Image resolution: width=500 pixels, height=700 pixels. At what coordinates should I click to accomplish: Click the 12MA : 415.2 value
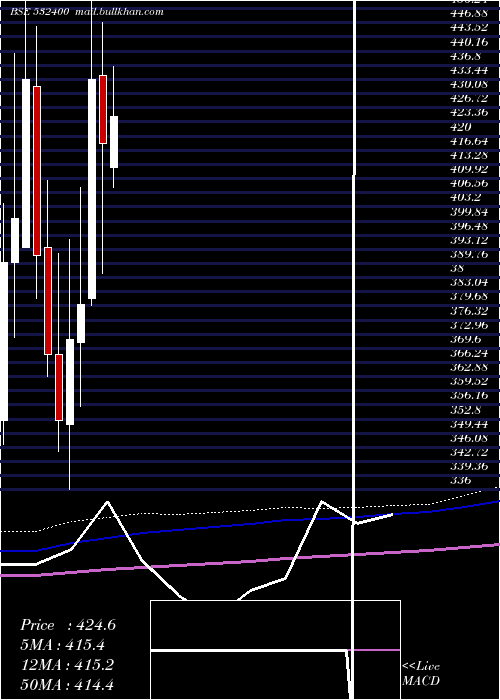(67, 665)
